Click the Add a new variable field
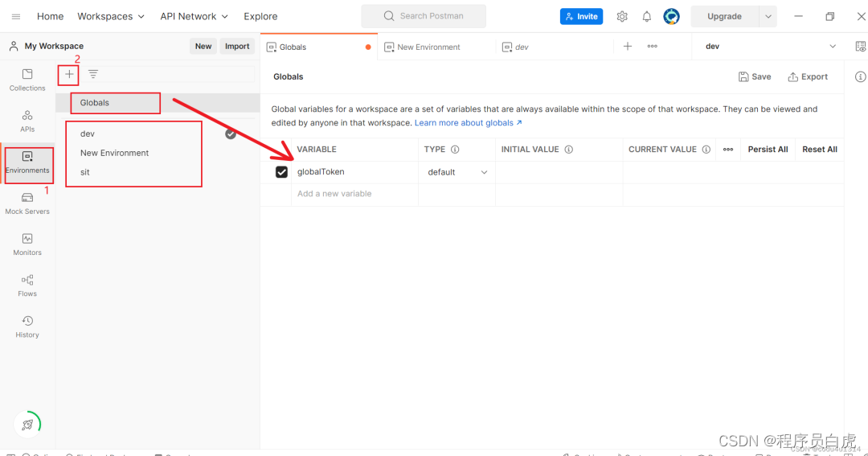This screenshot has width=868, height=456. coord(355,194)
